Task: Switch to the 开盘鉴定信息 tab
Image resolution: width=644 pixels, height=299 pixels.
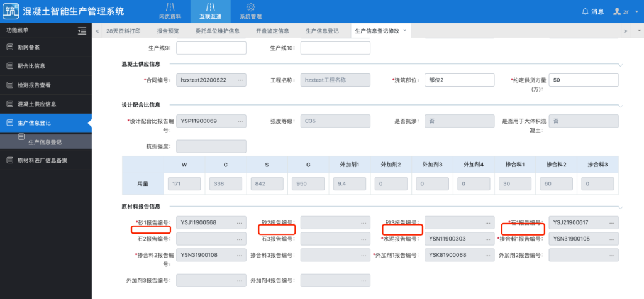Action: click(272, 31)
